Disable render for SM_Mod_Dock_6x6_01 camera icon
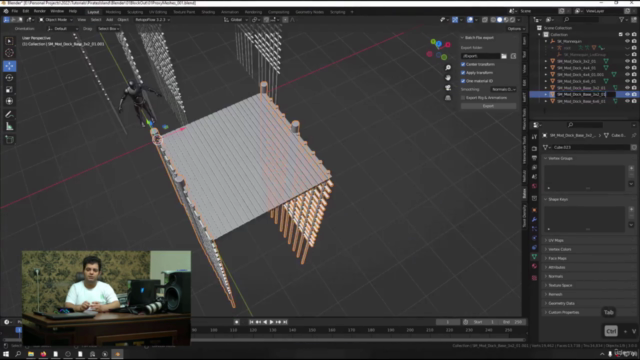The image size is (640, 360). tap(634, 81)
